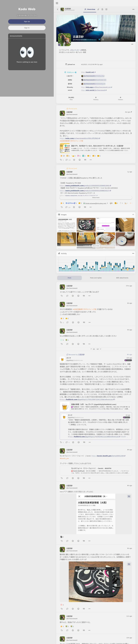Open the Activity panel three-dots menu

(133, 254)
